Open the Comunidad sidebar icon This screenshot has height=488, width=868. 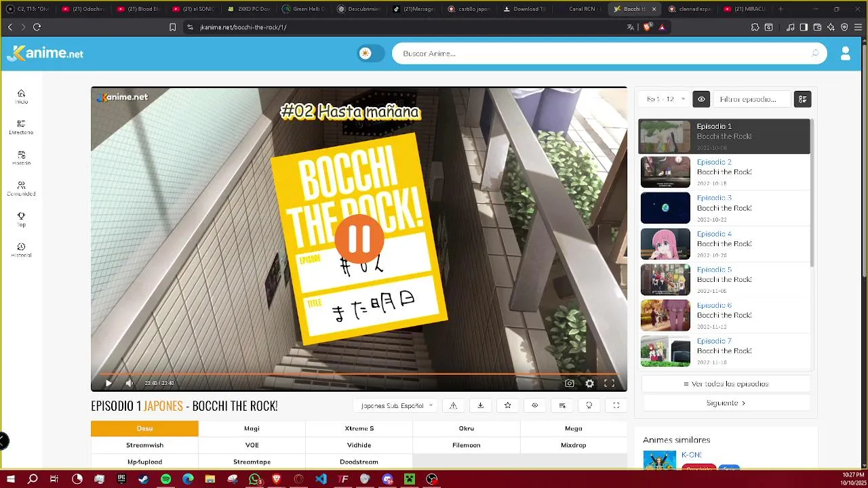[x=21, y=188]
